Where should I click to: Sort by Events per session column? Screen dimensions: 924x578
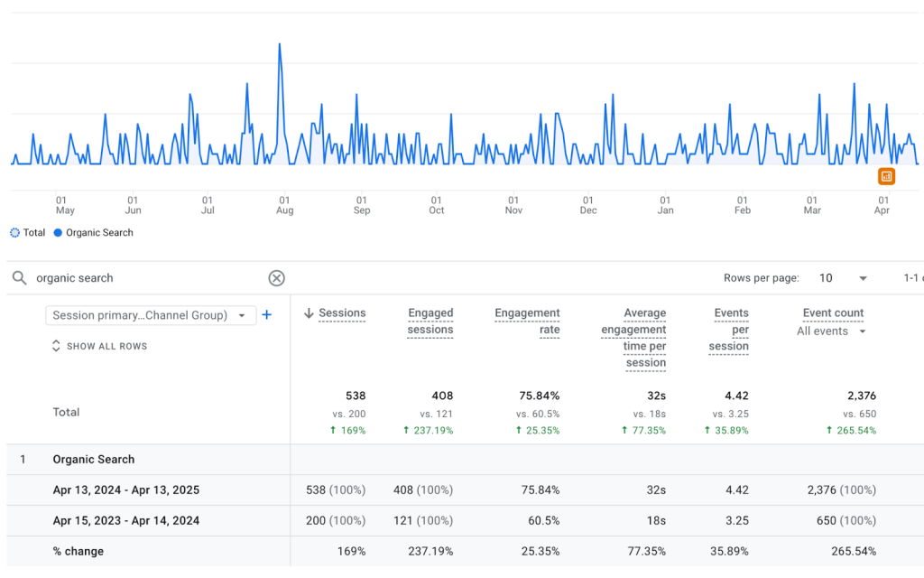(730, 330)
